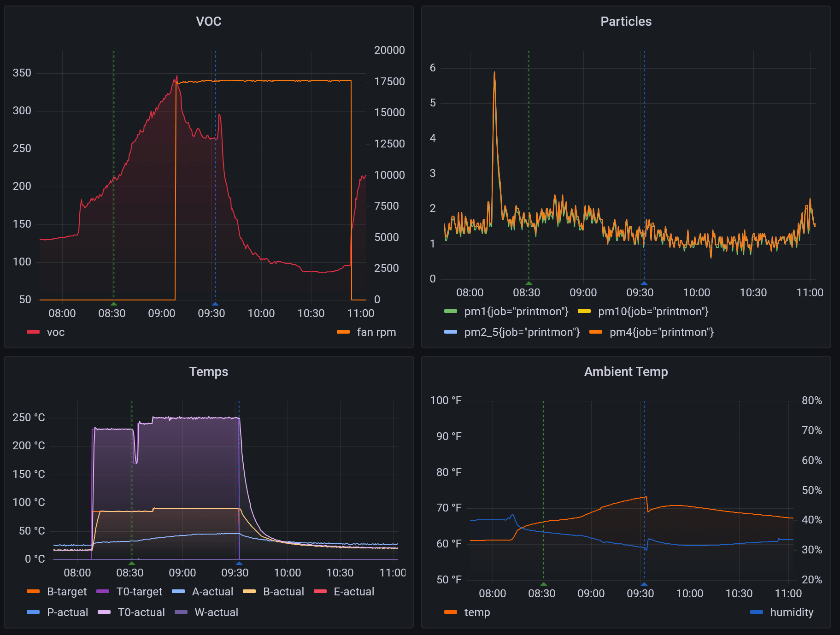Open the Ambient Temp panel menu
Viewport: 840px width, 635px height.
(x=626, y=371)
